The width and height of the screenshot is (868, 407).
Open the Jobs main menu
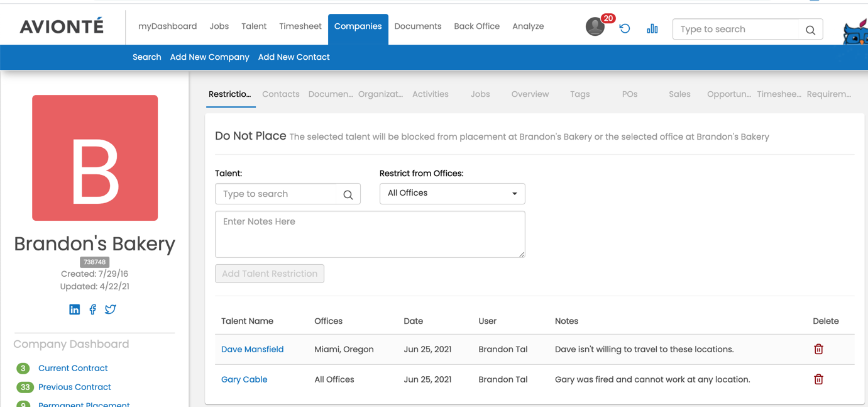219,26
